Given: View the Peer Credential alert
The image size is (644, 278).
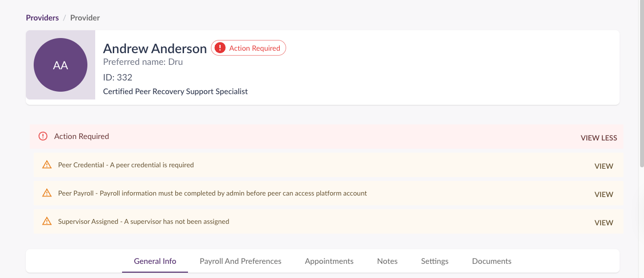Looking at the screenshot, I should tap(603, 166).
